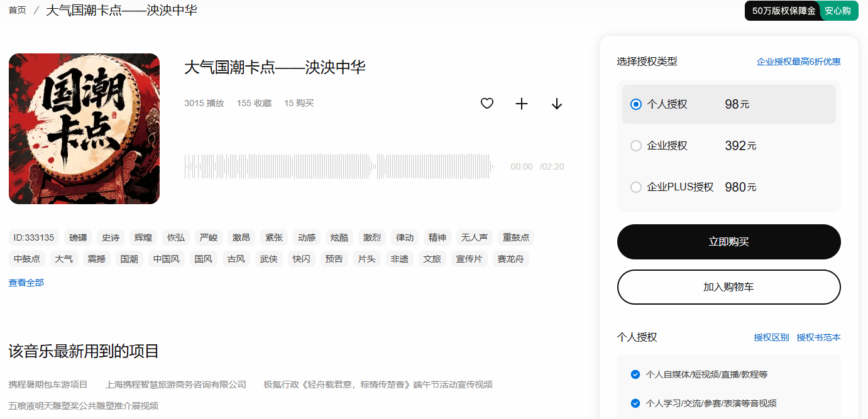Screen dimensions: 868x419
Task: Click the 立即购买 button
Action: click(x=728, y=242)
